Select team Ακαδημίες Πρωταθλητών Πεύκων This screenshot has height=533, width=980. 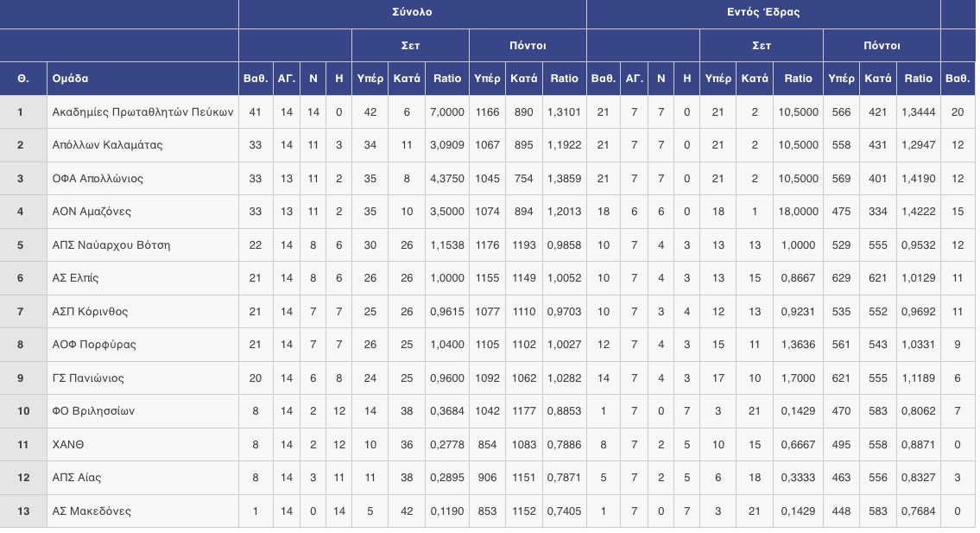(142, 112)
